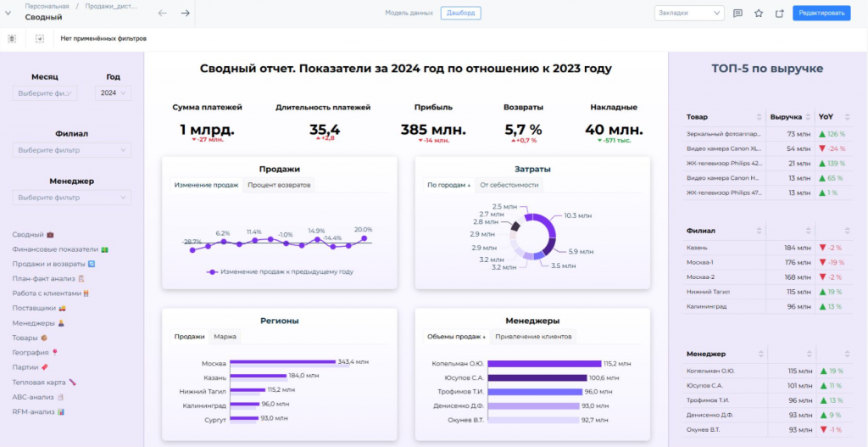Sort the Менеджер column
Screen dimensions: 868x447
tap(760, 354)
